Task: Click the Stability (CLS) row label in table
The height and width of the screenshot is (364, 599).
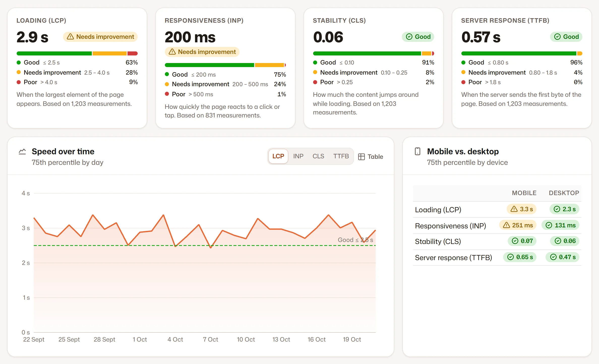Action: [x=438, y=241]
